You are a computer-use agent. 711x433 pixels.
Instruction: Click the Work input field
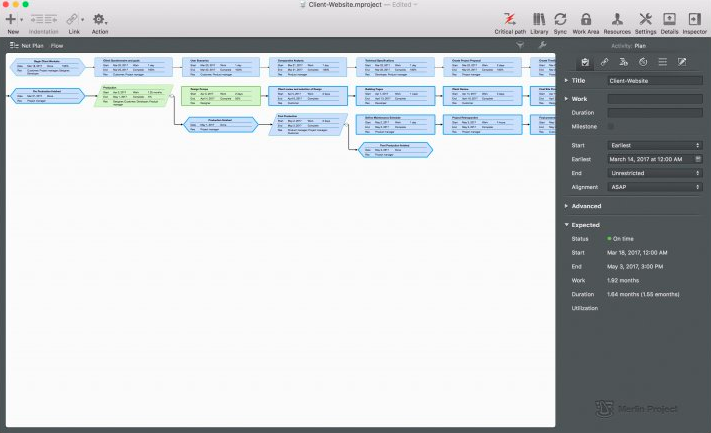click(x=655, y=99)
